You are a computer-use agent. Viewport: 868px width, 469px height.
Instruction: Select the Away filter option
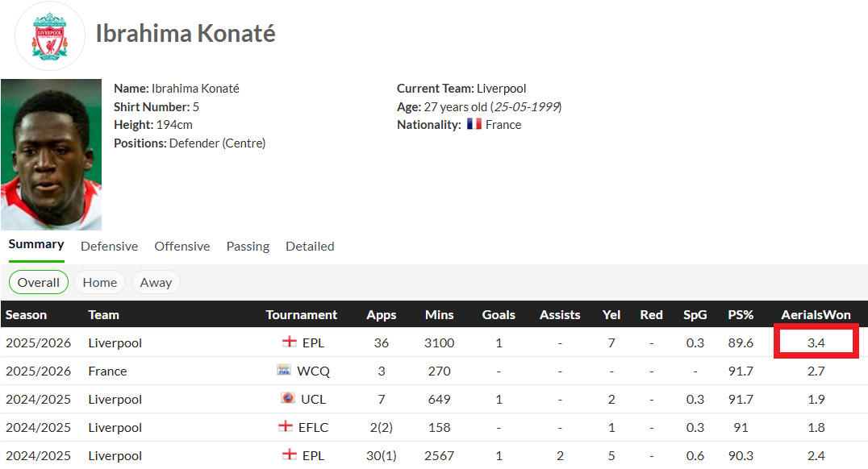(x=156, y=283)
